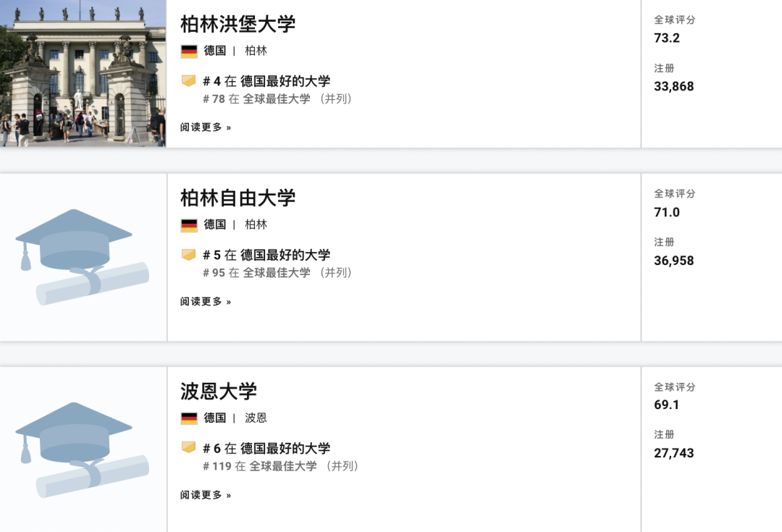Click the German flag in 波恩大学 card
This screenshot has height=532, width=782.
pyautogui.click(x=189, y=418)
